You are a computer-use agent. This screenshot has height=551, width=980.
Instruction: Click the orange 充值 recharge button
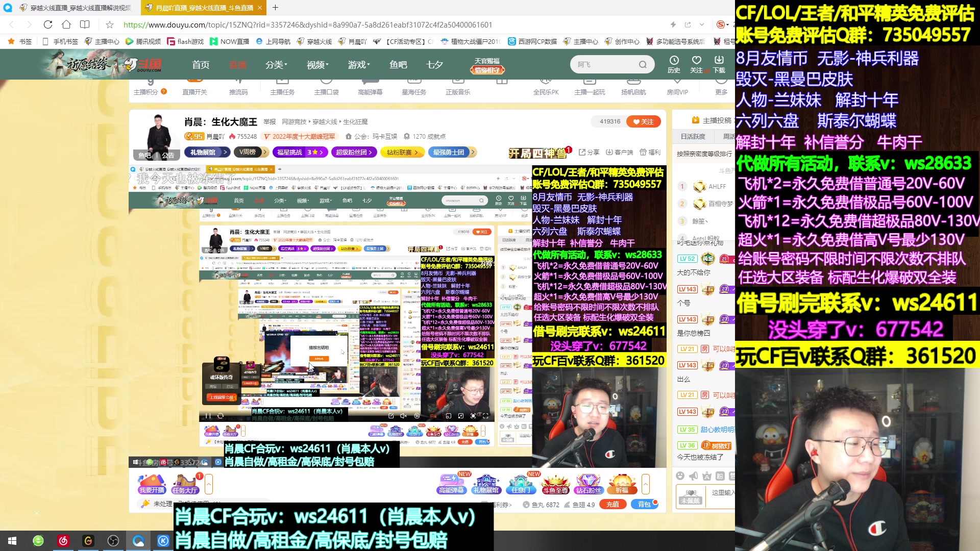tap(613, 504)
